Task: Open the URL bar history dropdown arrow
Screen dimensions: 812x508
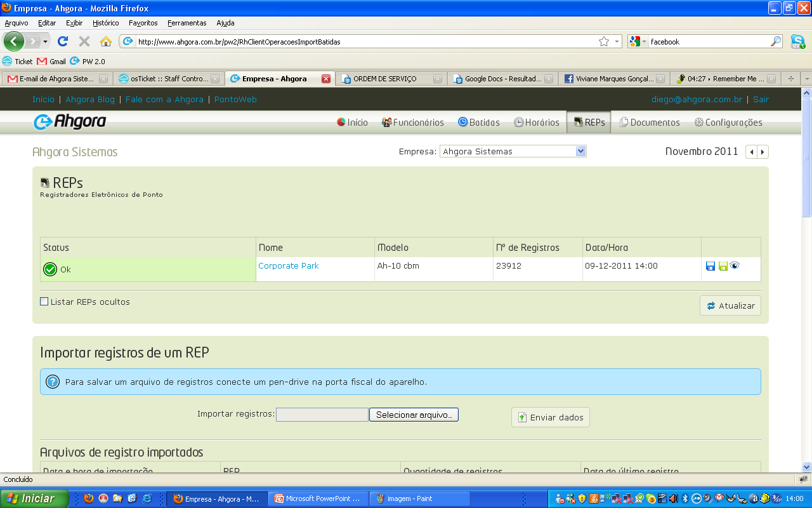Action: tap(617, 41)
